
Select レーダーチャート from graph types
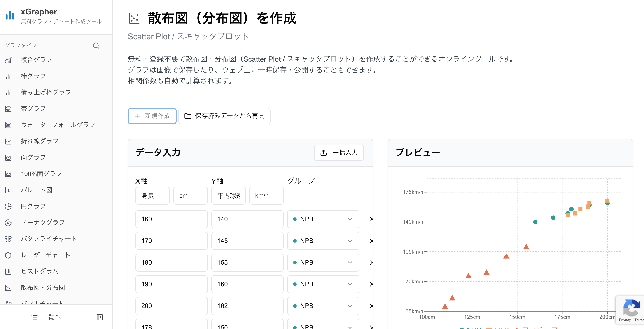tap(45, 255)
